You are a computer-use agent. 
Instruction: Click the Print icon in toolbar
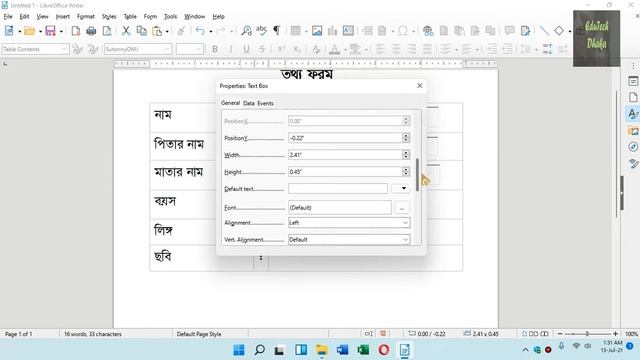[91, 31]
